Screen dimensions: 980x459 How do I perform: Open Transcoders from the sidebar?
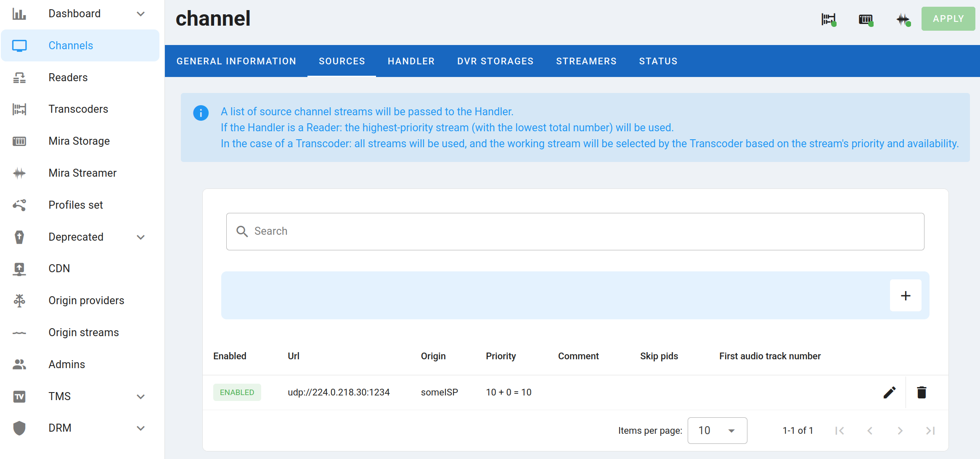point(78,109)
